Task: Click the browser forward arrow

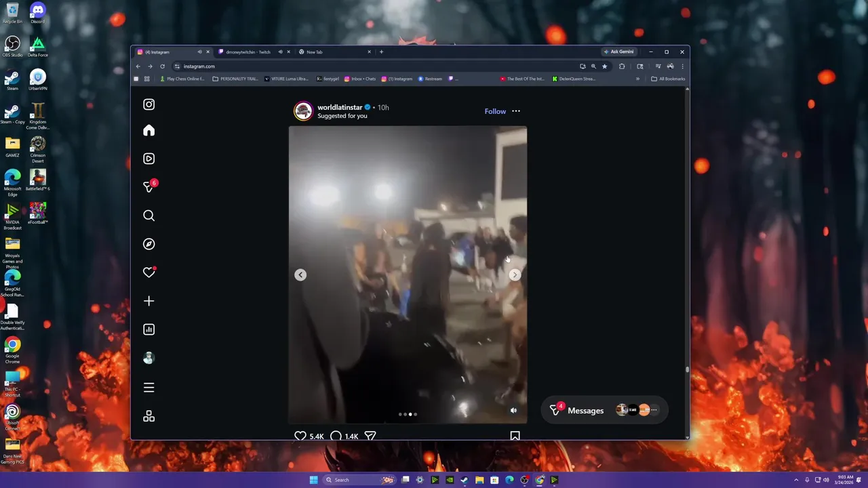Action: (x=150, y=66)
